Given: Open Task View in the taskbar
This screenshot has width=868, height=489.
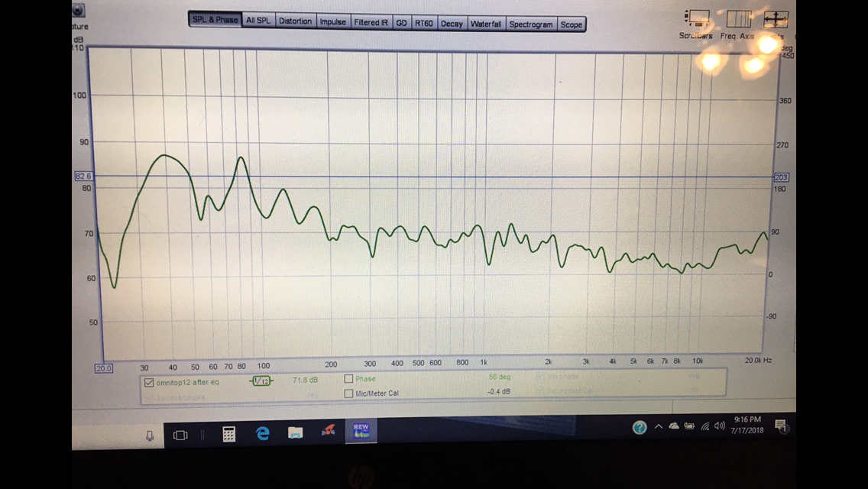Looking at the screenshot, I should (180, 435).
